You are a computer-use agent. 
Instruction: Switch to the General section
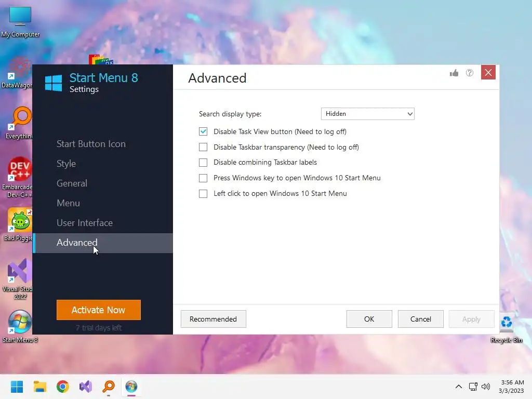tap(72, 183)
